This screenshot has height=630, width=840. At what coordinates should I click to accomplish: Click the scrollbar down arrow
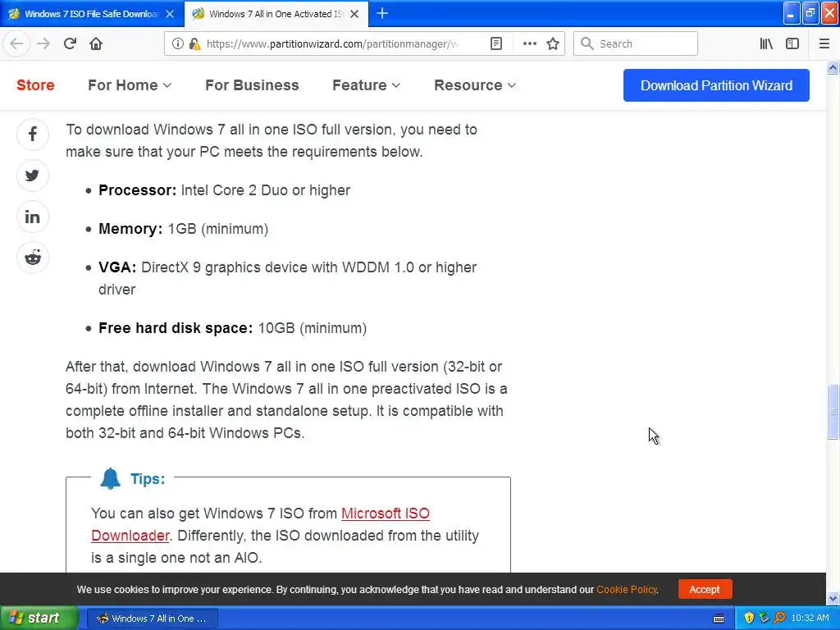[833, 598]
